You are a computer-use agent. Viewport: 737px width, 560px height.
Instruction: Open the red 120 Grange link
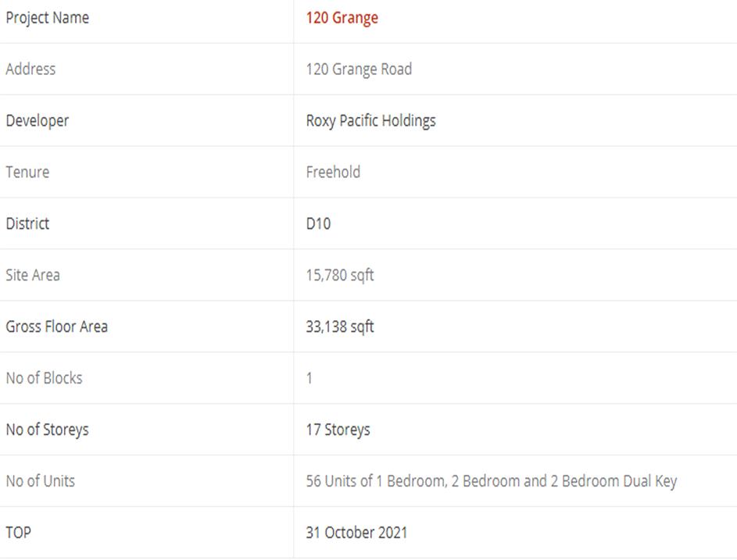342,18
